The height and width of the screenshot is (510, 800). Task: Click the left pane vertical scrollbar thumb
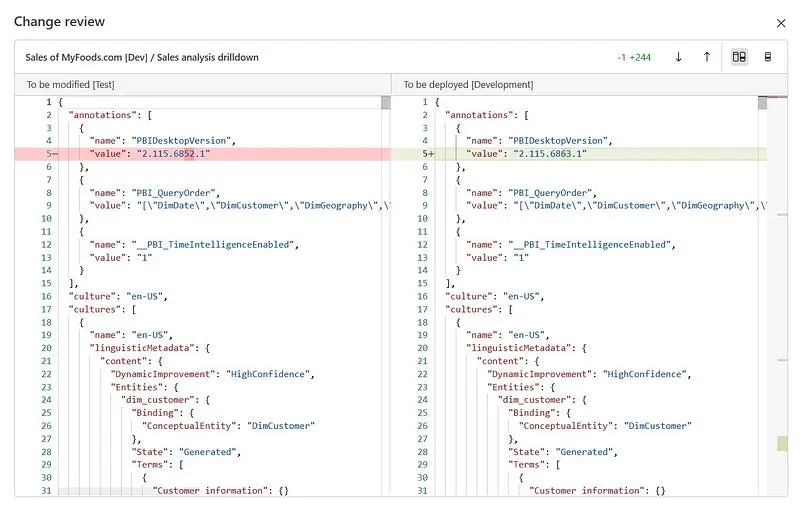coord(386,103)
